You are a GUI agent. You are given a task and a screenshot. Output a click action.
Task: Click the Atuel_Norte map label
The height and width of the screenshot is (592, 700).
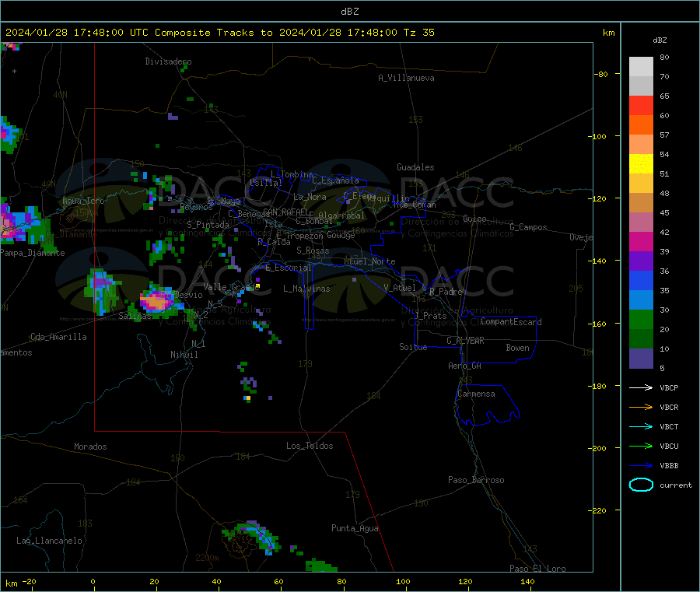point(369,261)
